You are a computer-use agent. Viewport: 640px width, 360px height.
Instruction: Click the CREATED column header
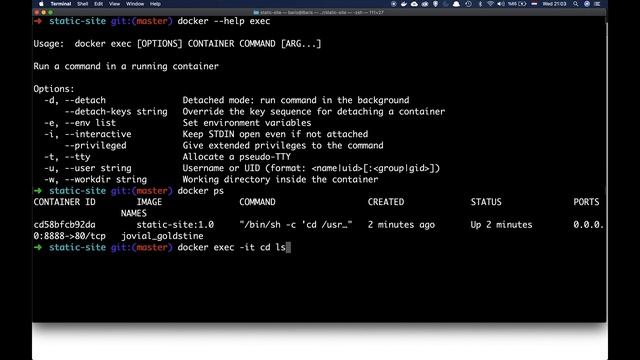click(x=386, y=202)
